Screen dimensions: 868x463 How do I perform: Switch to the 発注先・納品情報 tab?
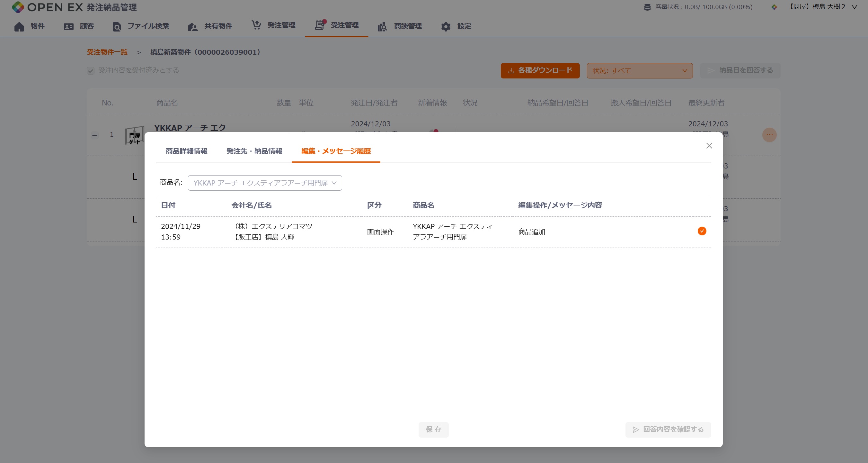254,151
